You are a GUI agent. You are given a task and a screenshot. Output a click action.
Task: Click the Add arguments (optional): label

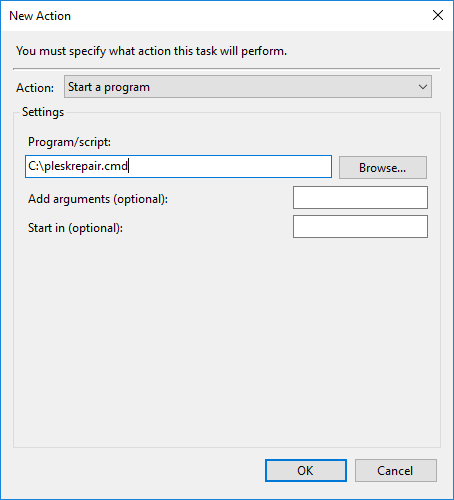tap(98, 199)
